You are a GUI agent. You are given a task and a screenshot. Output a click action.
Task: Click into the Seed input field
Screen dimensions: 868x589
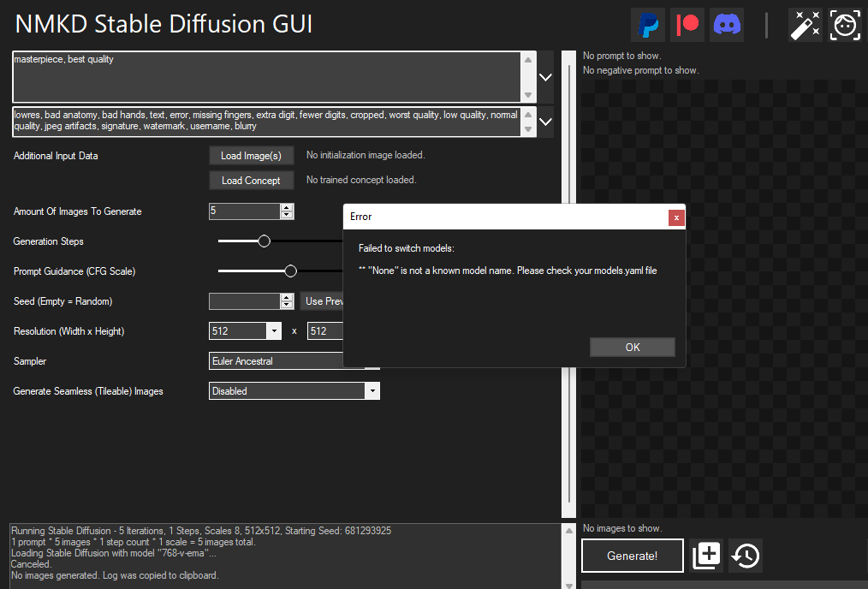pyautogui.click(x=244, y=301)
